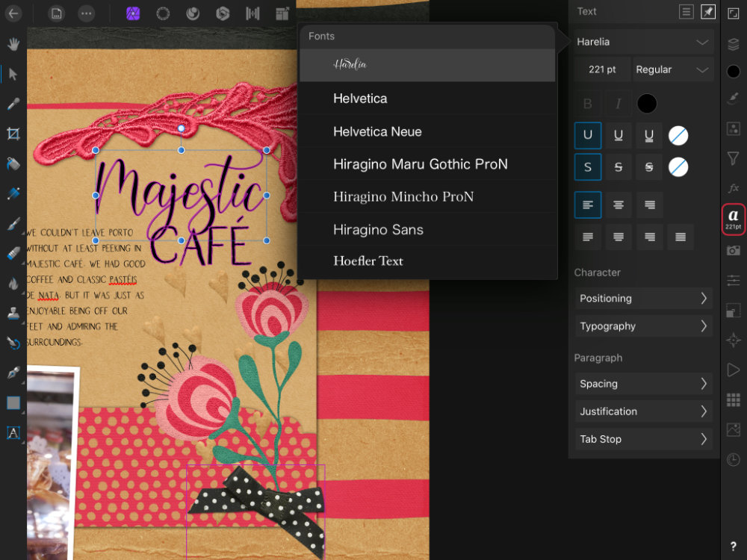Expand the Justification section
Image resolution: width=747 pixels, height=560 pixels.
[644, 411]
